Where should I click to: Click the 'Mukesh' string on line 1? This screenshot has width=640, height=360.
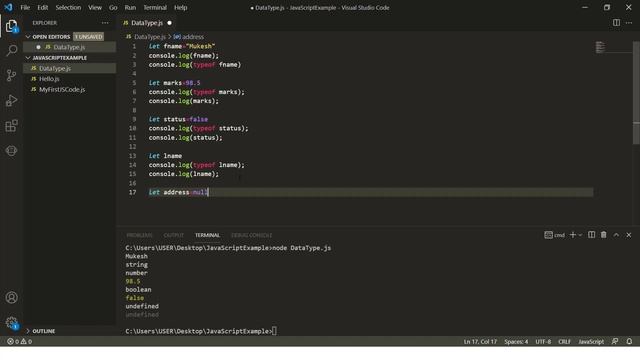coord(200,47)
